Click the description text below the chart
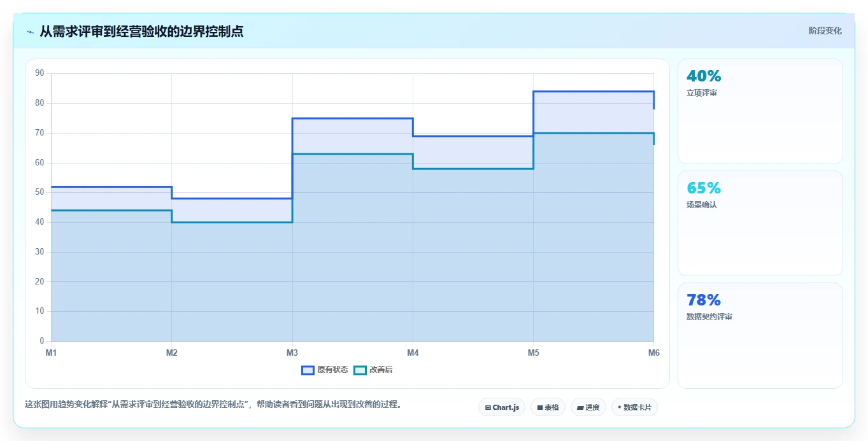Screen dimensions: 868x441 click(x=215, y=405)
